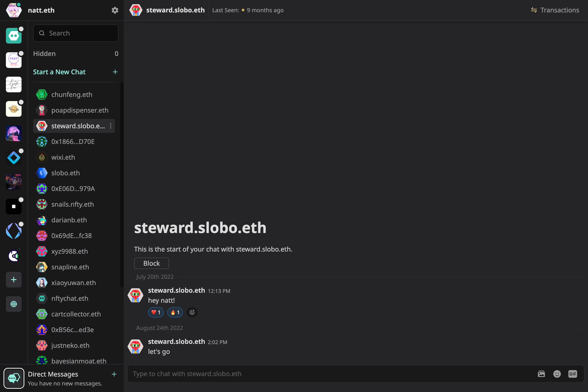The height and width of the screenshot is (392, 588).
Task: Toggle the fire reaction on the message
Action: click(x=175, y=312)
